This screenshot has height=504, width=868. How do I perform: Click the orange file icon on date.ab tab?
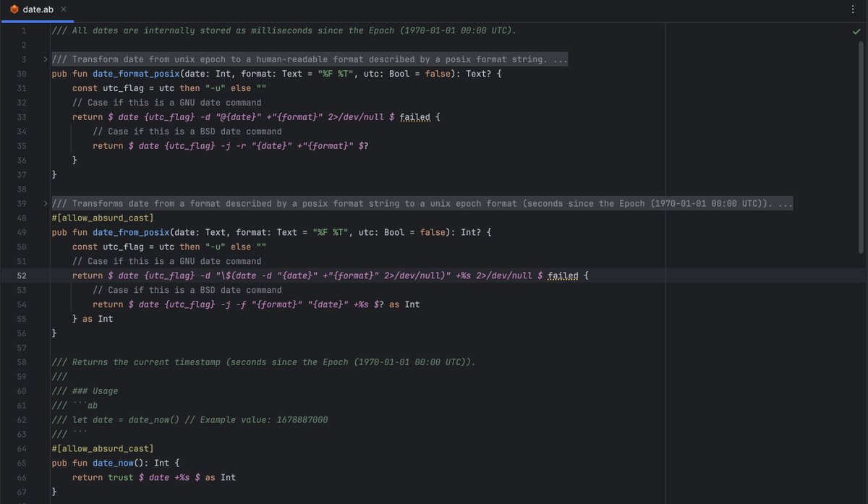(x=14, y=9)
